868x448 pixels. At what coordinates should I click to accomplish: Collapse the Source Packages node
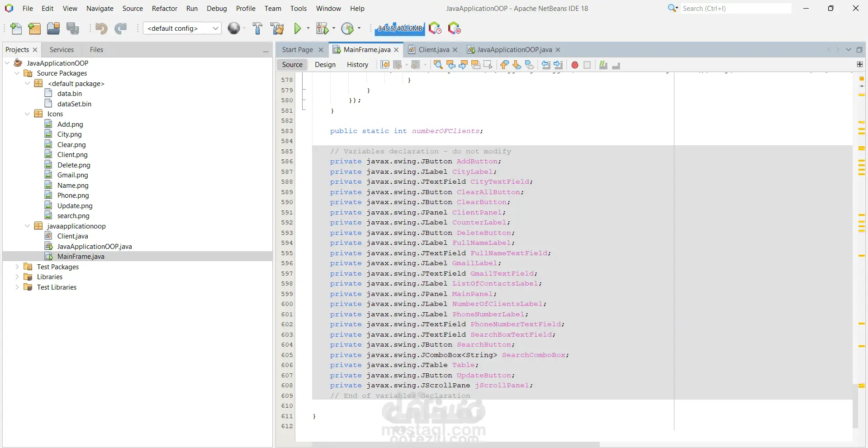tap(17, 73)
